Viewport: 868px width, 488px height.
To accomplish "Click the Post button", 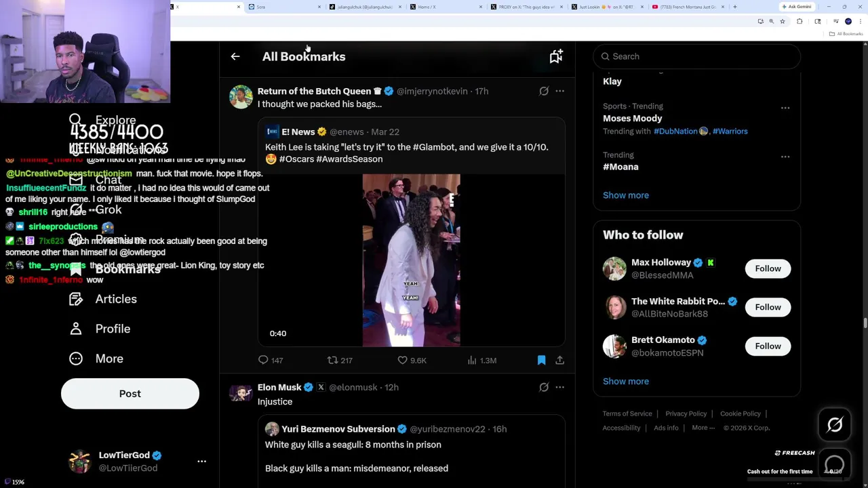I will point(130,394).
